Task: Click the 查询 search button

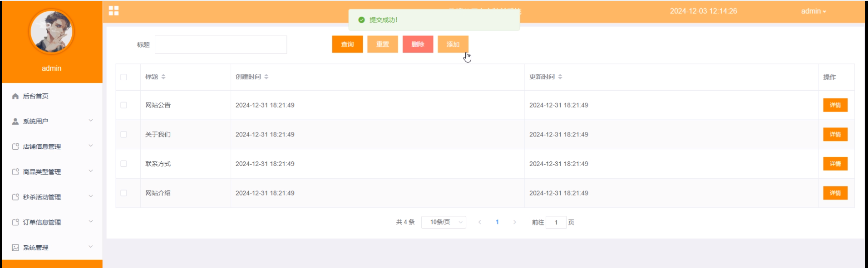Action: tap(347, 44)
